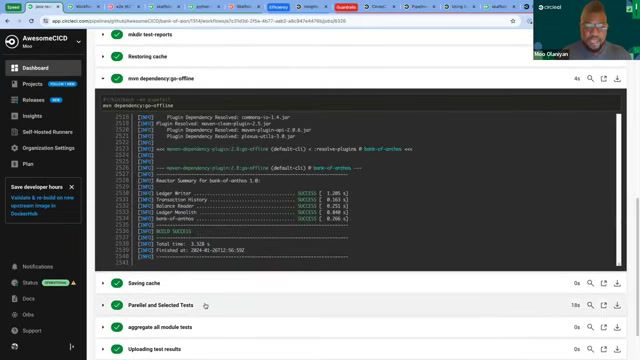The width and height of the screenshot is (640, 360).
Task: Click the Notifications bell icon
Action: pos(15,267)
